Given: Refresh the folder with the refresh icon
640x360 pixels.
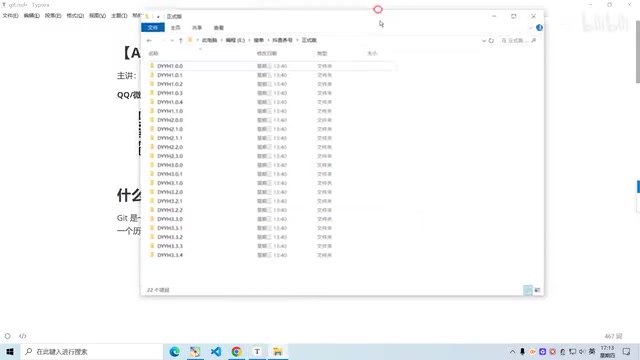Looking at the screenshot, I should click(x=491, y=40).
